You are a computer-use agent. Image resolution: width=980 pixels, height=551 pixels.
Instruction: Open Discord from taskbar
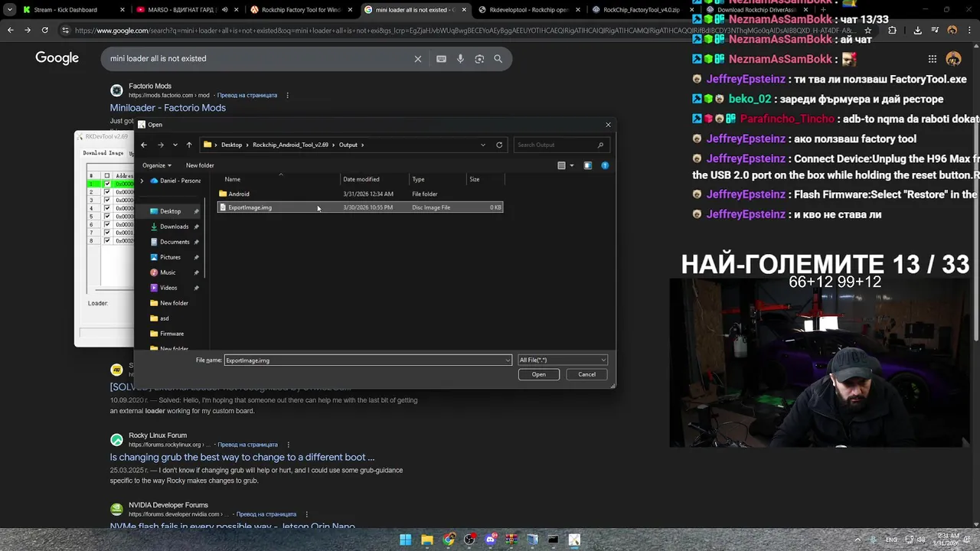[x=491, y=540]
